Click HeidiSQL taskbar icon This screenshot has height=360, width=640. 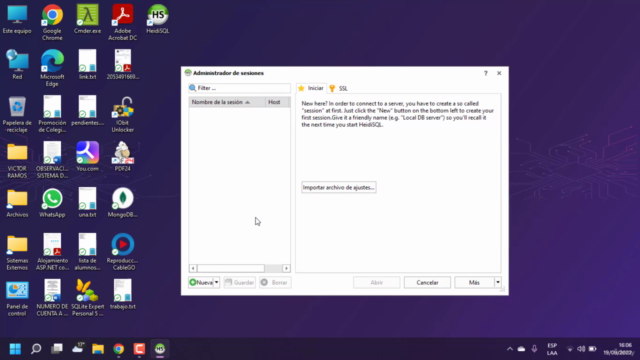pos(160,349)
